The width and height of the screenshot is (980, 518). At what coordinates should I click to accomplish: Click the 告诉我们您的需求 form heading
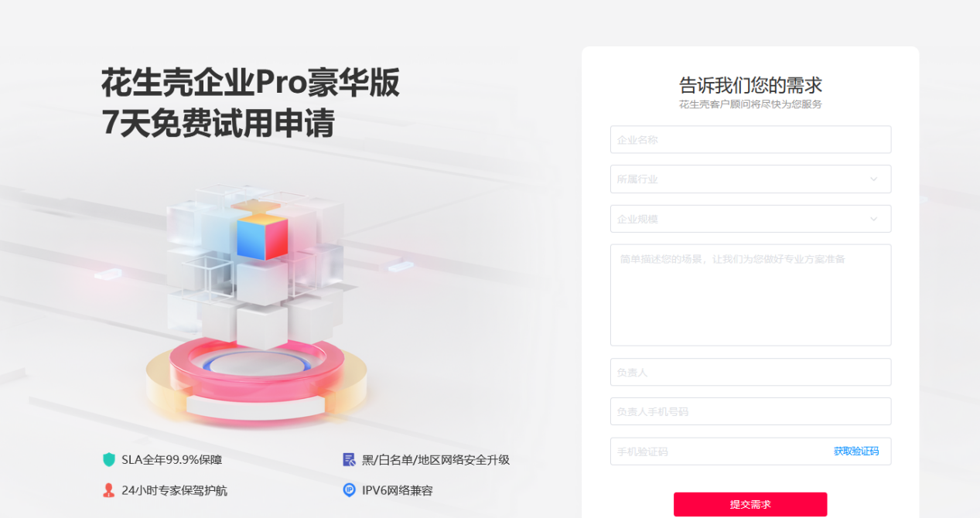coord(750,85)
